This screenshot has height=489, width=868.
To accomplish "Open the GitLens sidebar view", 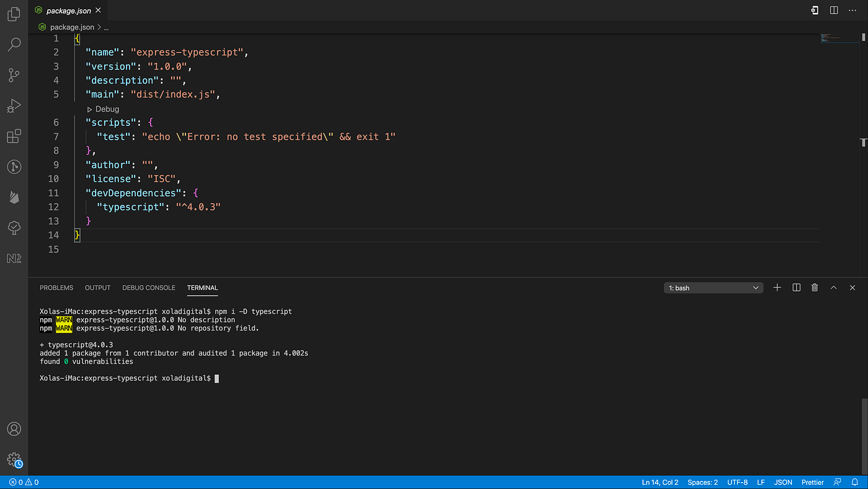I will pos(14,166).
